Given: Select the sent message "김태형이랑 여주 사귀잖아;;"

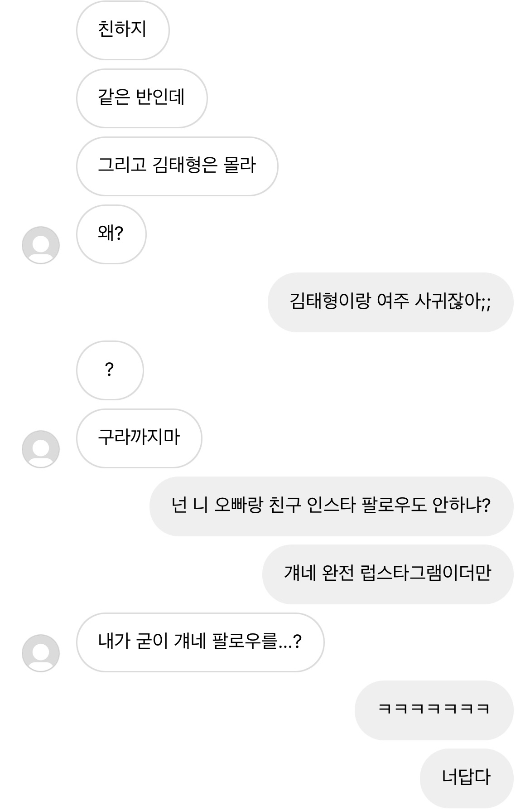Looking at the screenshot, I should coord(390,302).
